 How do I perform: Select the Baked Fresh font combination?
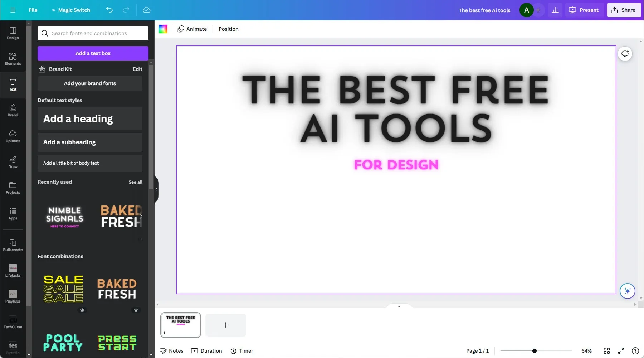117,289
